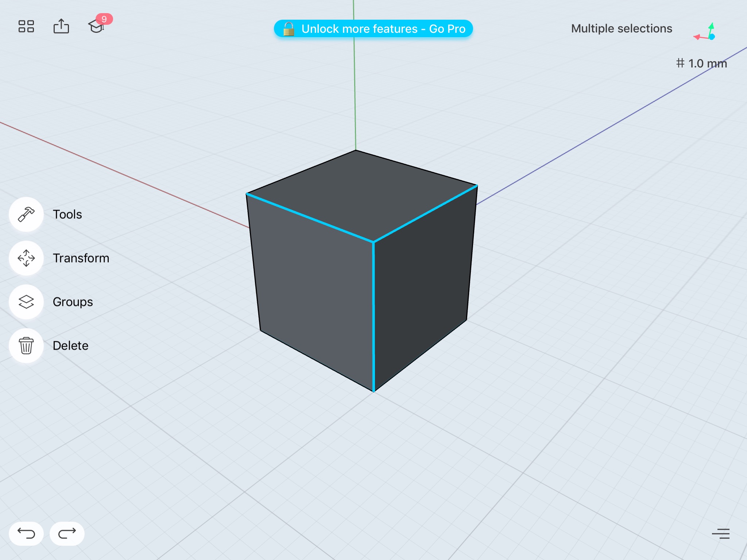
Task: Select the cube's top face
Action: click(x=363, y=193)
